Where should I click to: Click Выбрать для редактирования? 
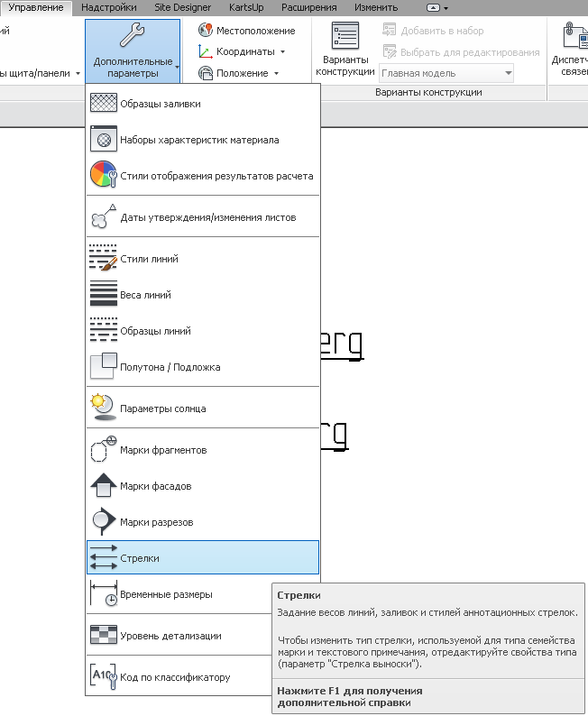pos(461,52)
